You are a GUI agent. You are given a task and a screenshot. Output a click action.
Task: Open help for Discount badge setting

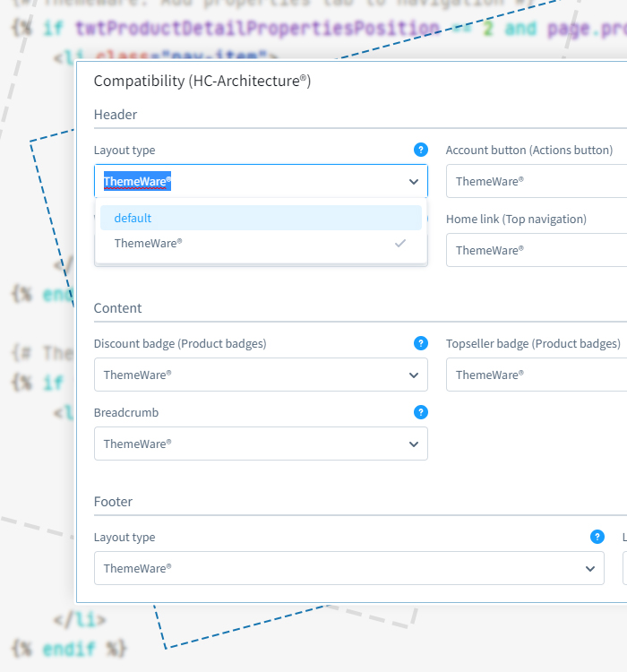421,343
